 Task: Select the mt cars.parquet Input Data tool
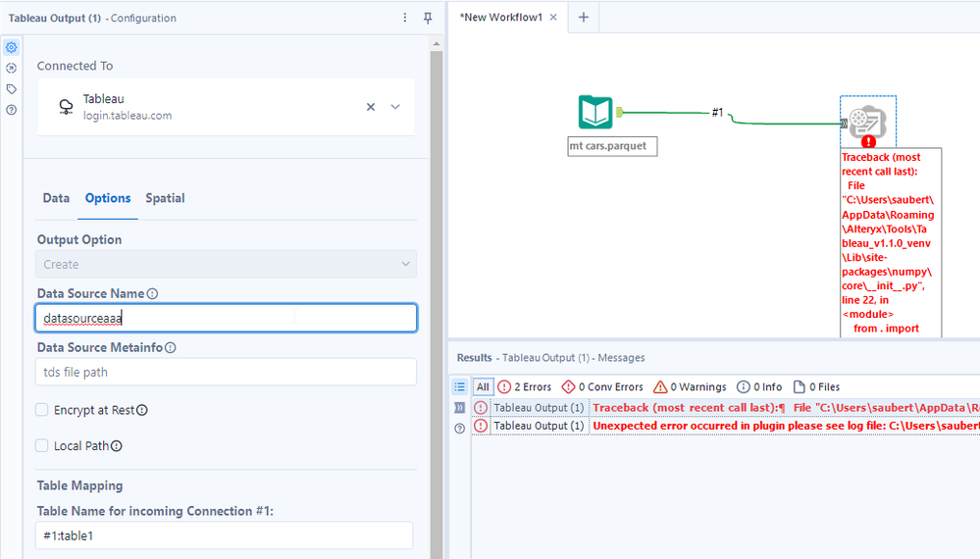[595, 113]
